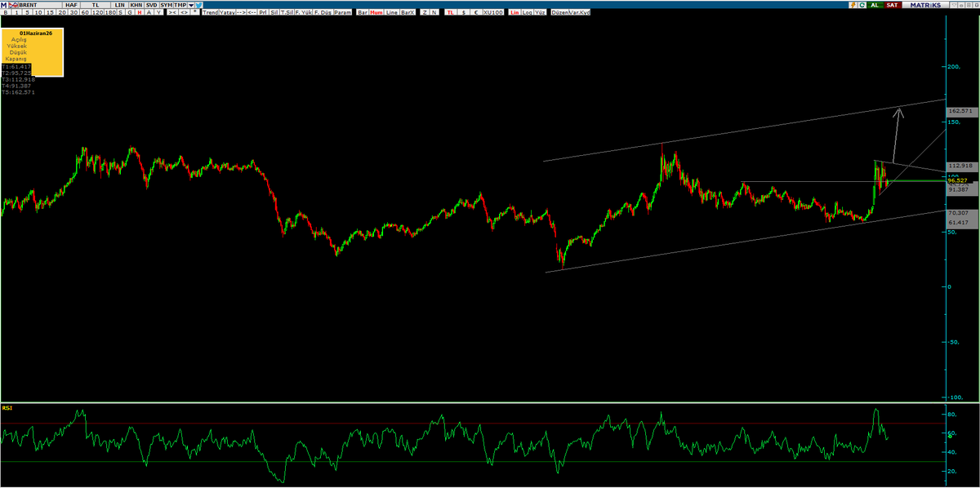
Task: Select the S period button
Action: (x=121, y=12)
